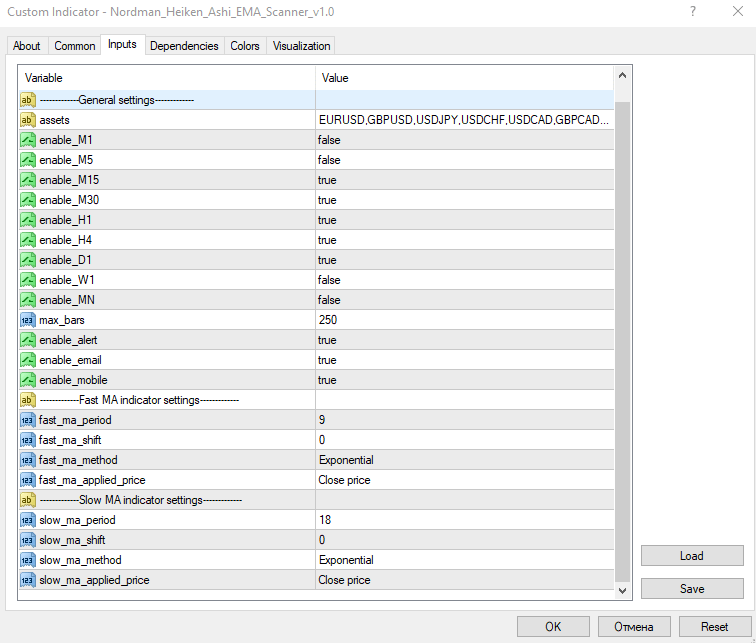Open slow_ma_applied_price Close price list
Image resolution: width=756 pixels, height=643 pixels.
pos(465,580)
